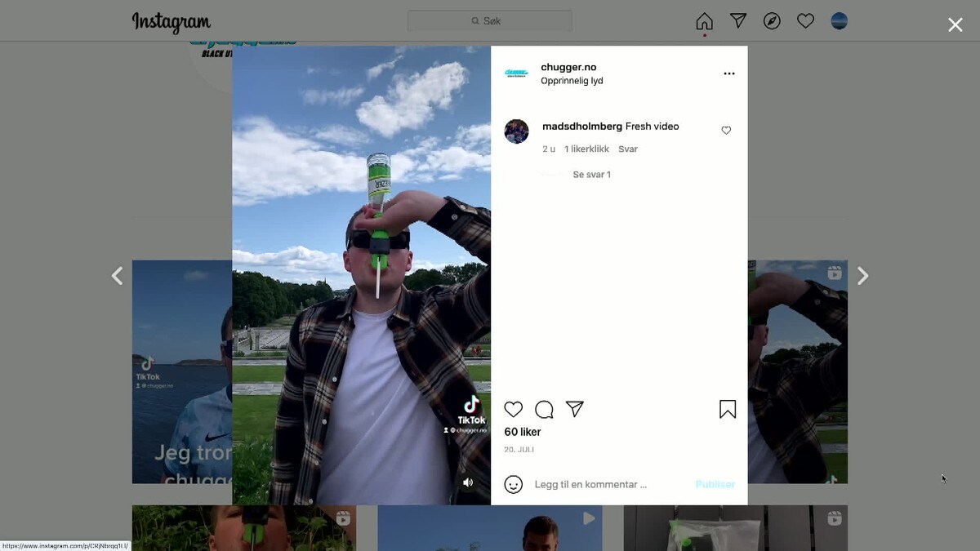980x551 pixels.
Task: Pause the video of the man drinking
Action: click(x=362, y=275)
